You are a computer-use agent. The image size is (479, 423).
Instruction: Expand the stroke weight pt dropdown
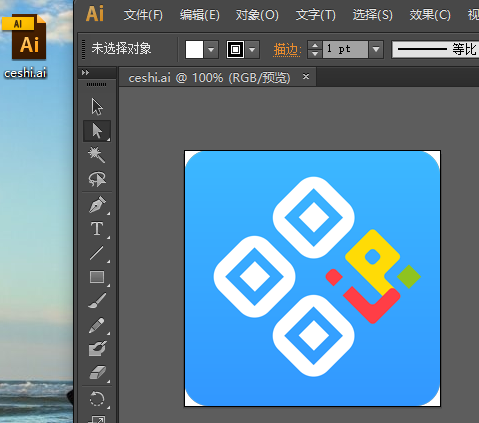coord(376,50)
